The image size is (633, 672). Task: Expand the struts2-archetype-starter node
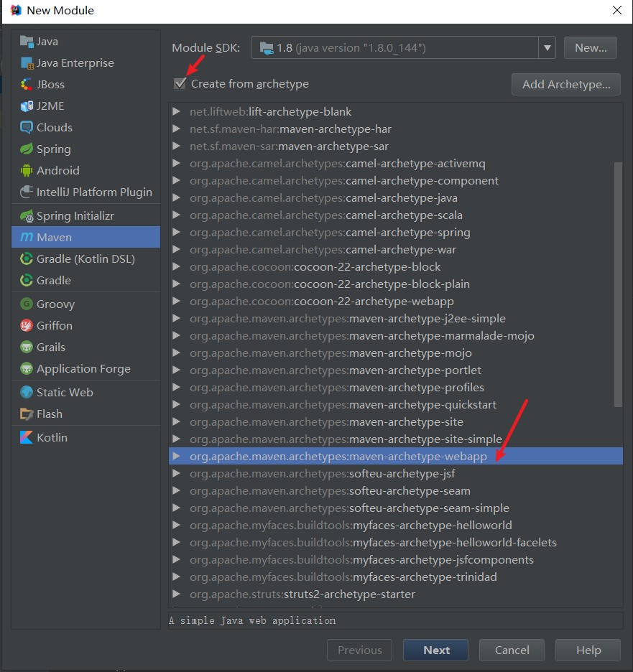click(x=176, y=594)
